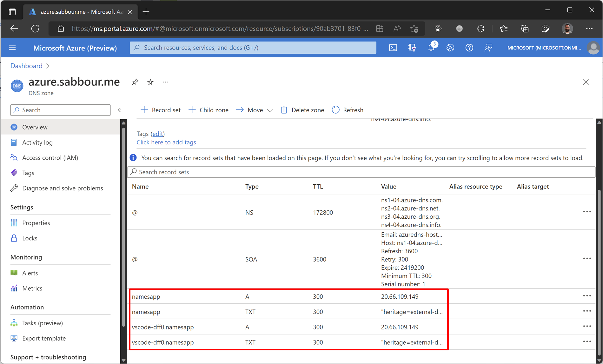Open options for namesapp TXT record
Image resolution: width=603 pixels, height=364 pixels.
[x=587, y=311]
